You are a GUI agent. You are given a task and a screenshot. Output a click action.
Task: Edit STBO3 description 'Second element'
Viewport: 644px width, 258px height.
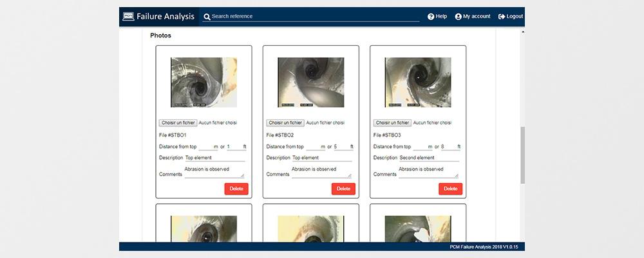pyautogui.click(x=429, y=157)
